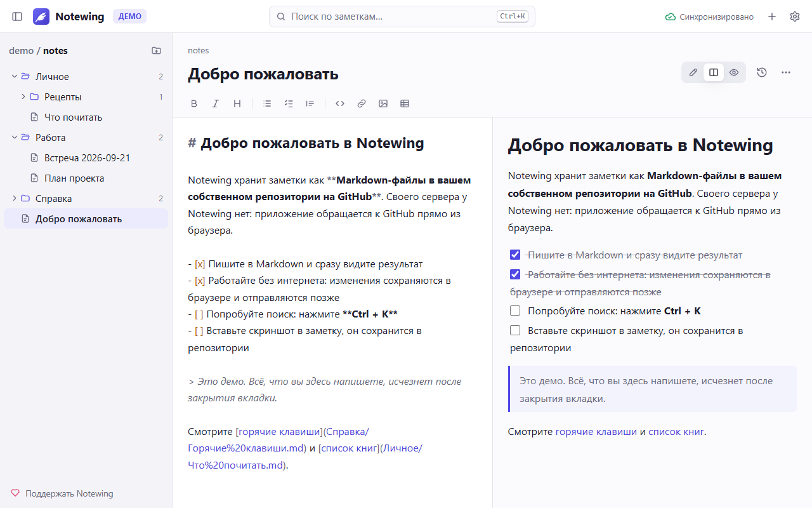812x508 pixels.
Task: Click the 'Синхронизировано' sync status
Action: click(709, 17)
